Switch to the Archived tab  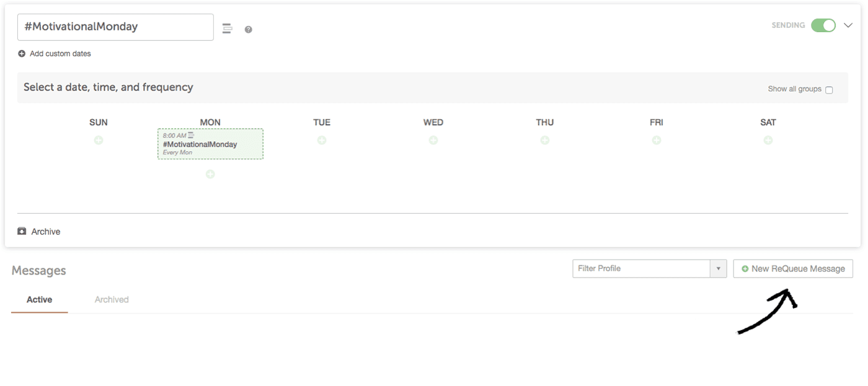[x=112, y=299]
